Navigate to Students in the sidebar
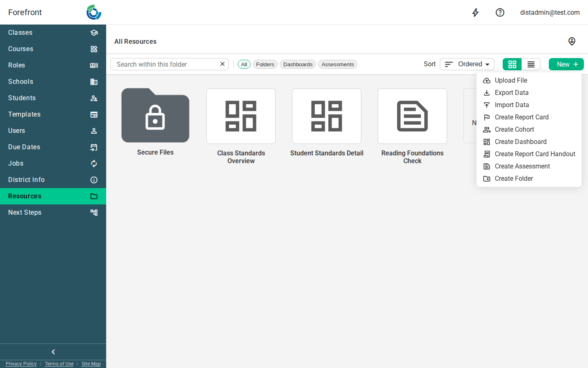The height and width of the screenshot is (368, 588). [x=53, y=98]
